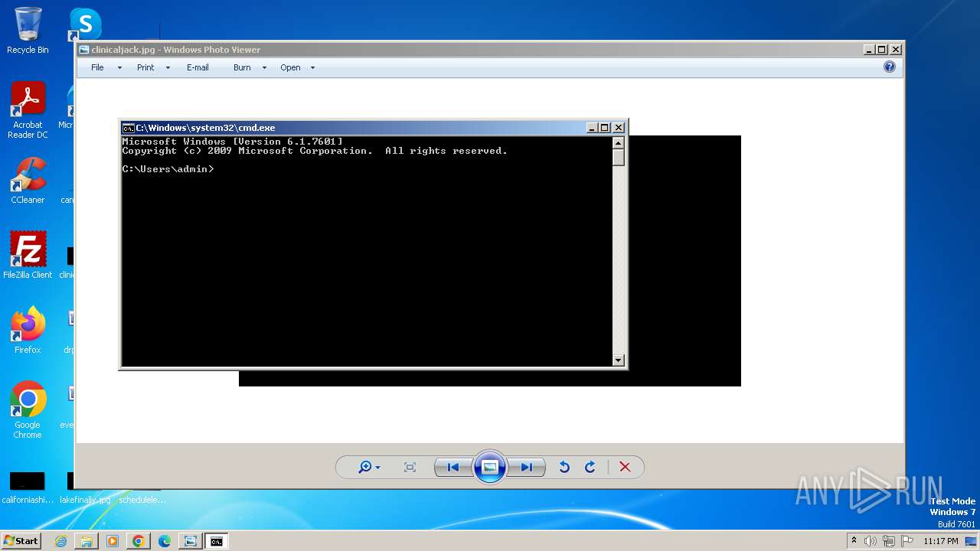
Task: Expand the Burn dropdown arrow
Action: (x=264, y=68)
